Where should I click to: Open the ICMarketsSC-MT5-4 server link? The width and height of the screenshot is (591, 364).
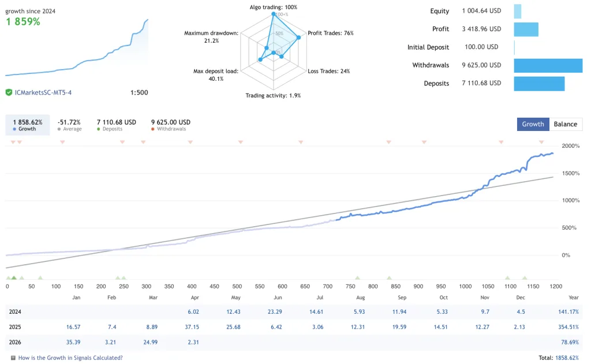(x=43, y=92)
